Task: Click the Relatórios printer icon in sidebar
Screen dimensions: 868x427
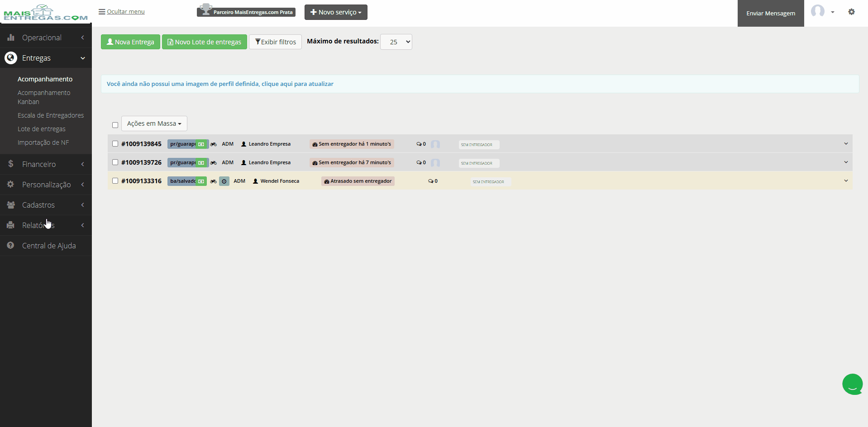Action: coord(10,225)
